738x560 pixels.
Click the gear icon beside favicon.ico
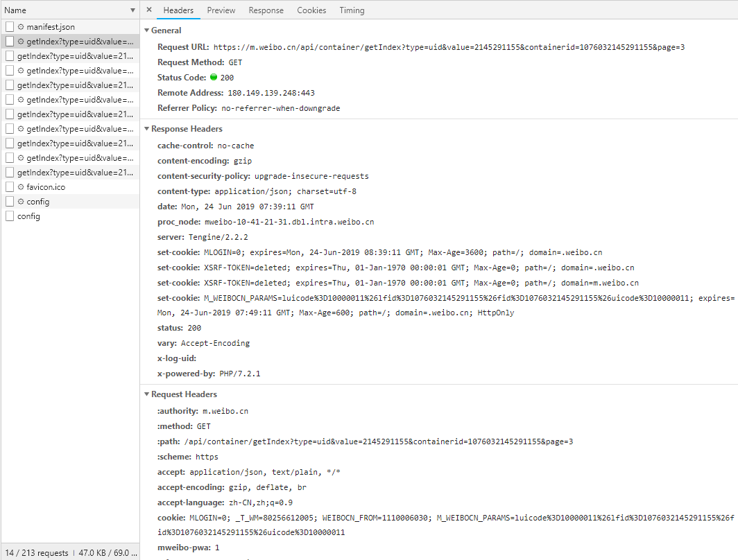point(20,186)
